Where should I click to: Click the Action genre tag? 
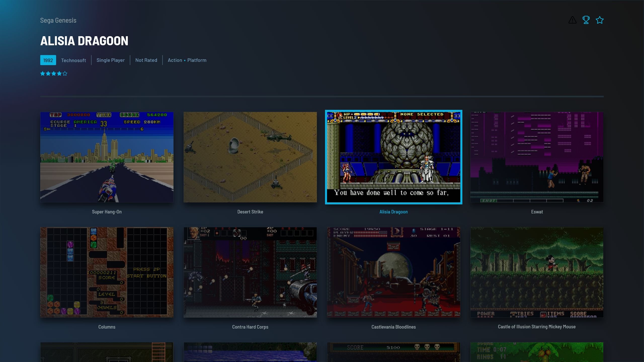click(175, 60)
